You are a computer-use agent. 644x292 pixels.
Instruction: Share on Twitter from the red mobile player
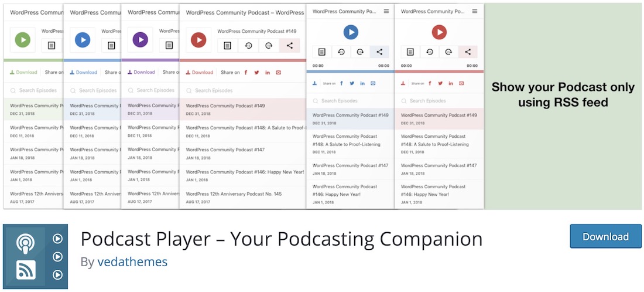point(440,83)
